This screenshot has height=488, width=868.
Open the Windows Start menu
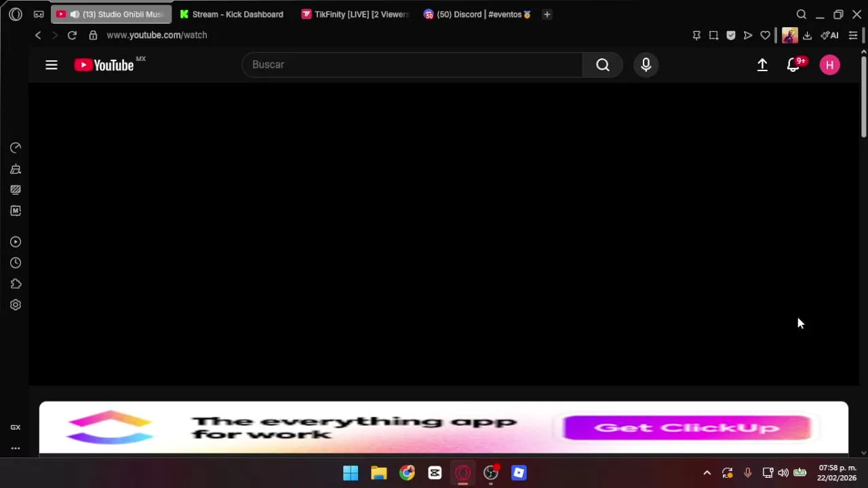(351, 473)
